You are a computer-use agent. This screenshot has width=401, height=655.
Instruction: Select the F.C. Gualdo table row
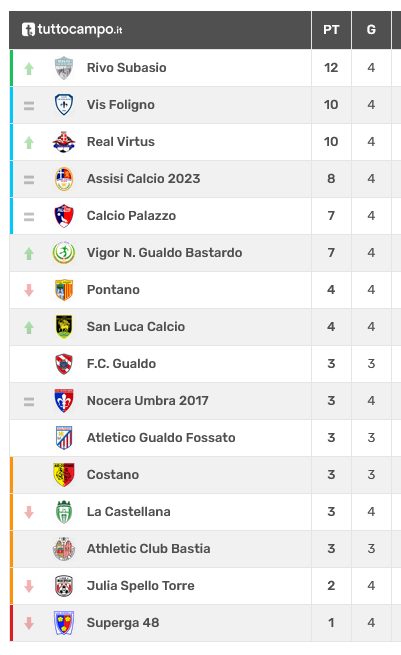pyautogui.click(x=205, y=364)
